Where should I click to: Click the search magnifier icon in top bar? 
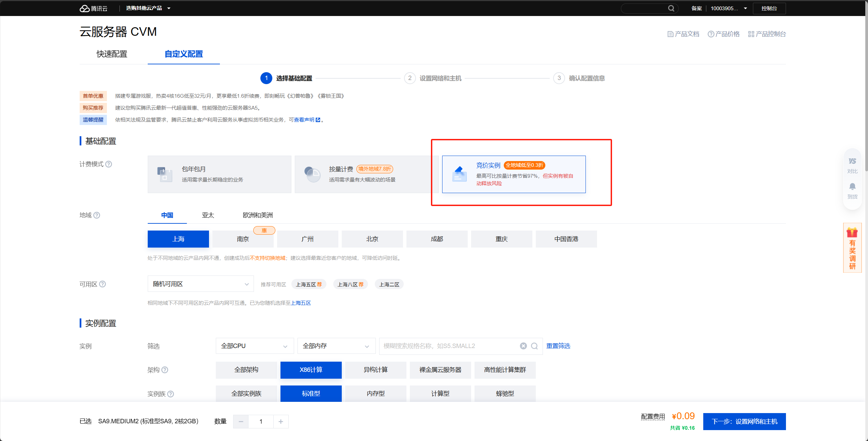671,9
